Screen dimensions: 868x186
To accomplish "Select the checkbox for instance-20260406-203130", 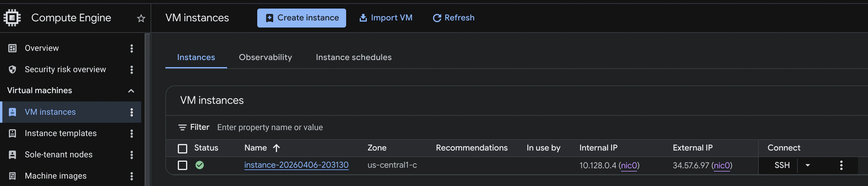I will [182, 165].
